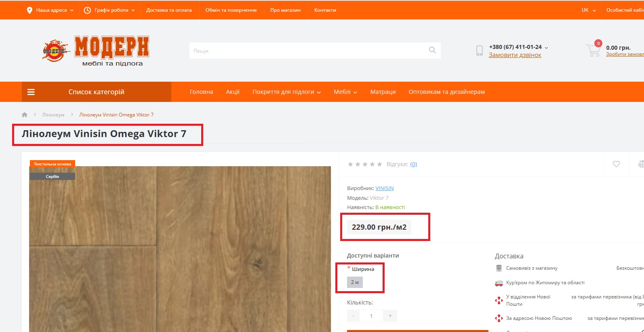Click the mobile phone icon
The width and height of the screenshot is (644, 332).
click(x=480, y=51)
